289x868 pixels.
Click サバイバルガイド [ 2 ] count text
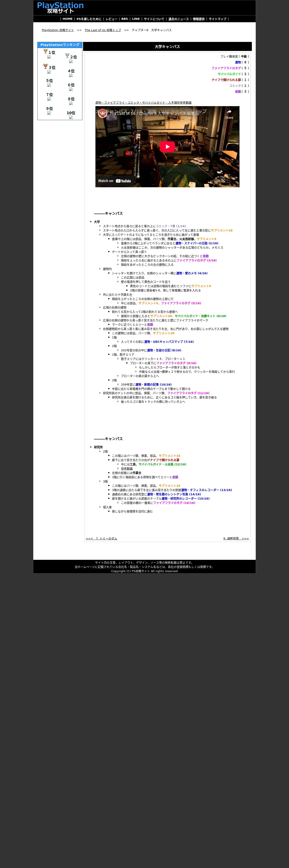233,74
